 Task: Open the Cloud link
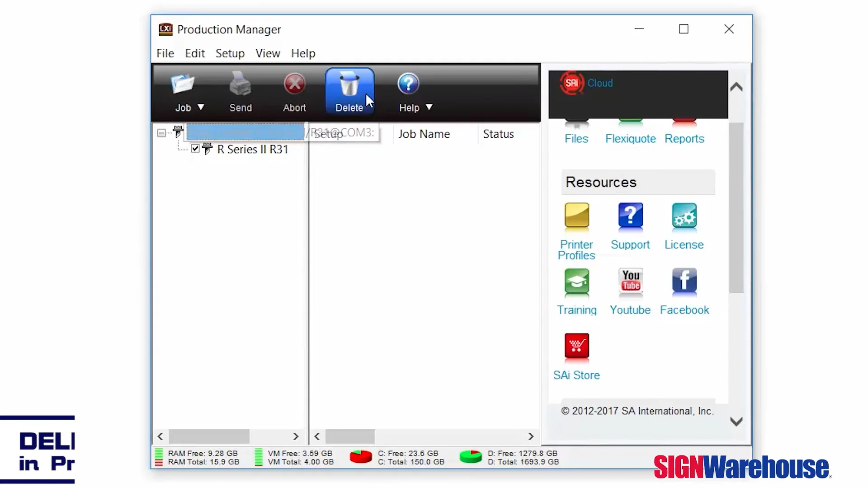point(600,83)
